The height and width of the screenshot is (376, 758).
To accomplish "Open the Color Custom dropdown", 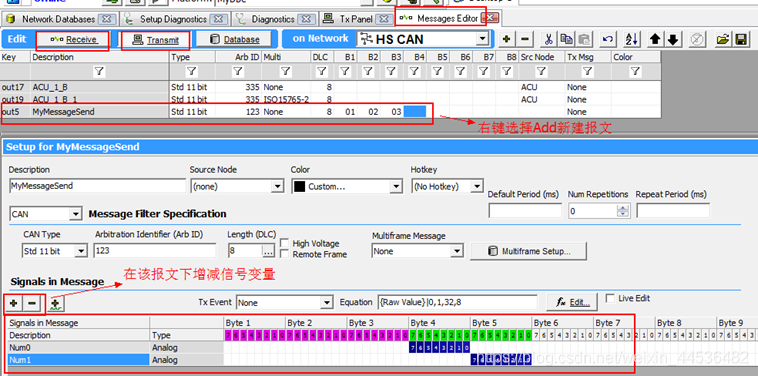I will (396, 187).
